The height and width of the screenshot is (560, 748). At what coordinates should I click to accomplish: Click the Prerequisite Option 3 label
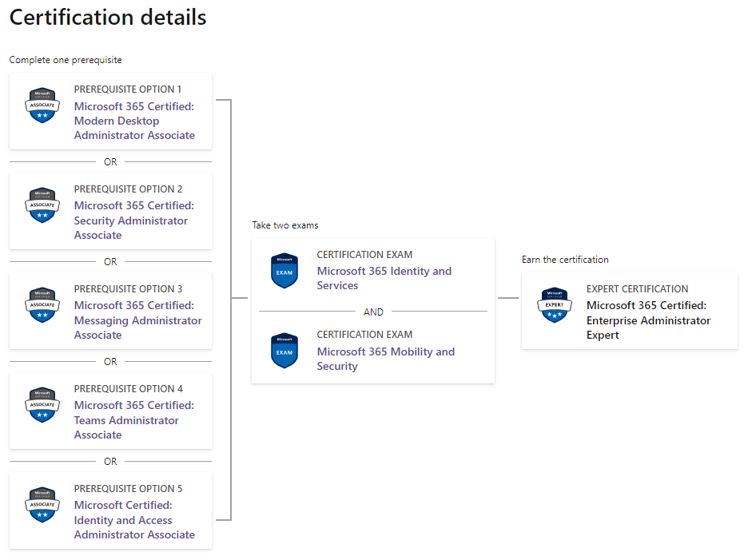point(129,289)
